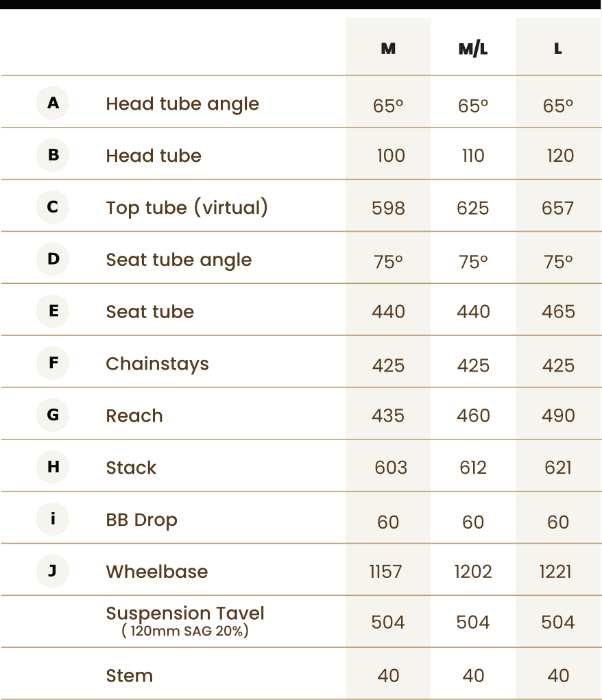
Task: Select the F badge beside Chainstays
Action: coord(53,363)
